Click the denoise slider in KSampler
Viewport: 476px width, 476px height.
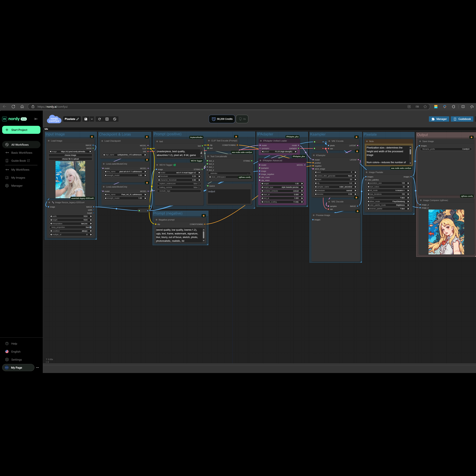336,194
